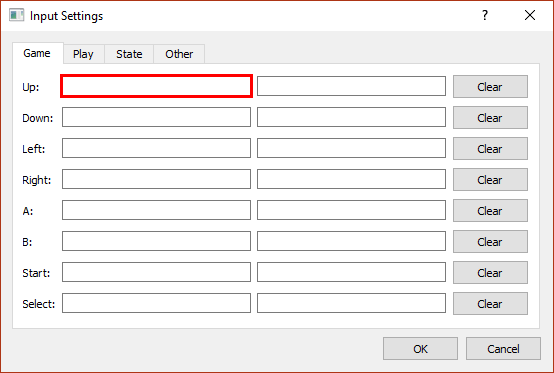This screenshot has height=373, width=554.
Task: Confirm settings with the OK button
Action: click(x=420, y=349)
